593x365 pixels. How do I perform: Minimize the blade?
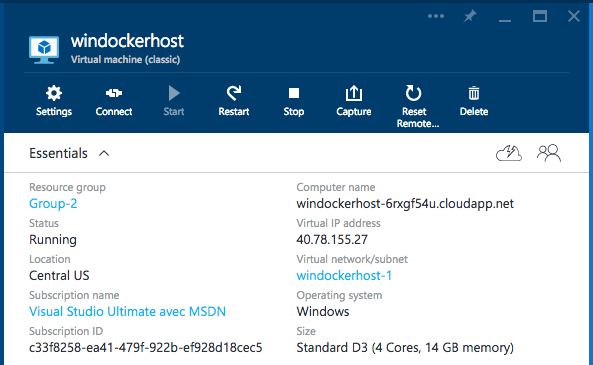coord(505,20)
